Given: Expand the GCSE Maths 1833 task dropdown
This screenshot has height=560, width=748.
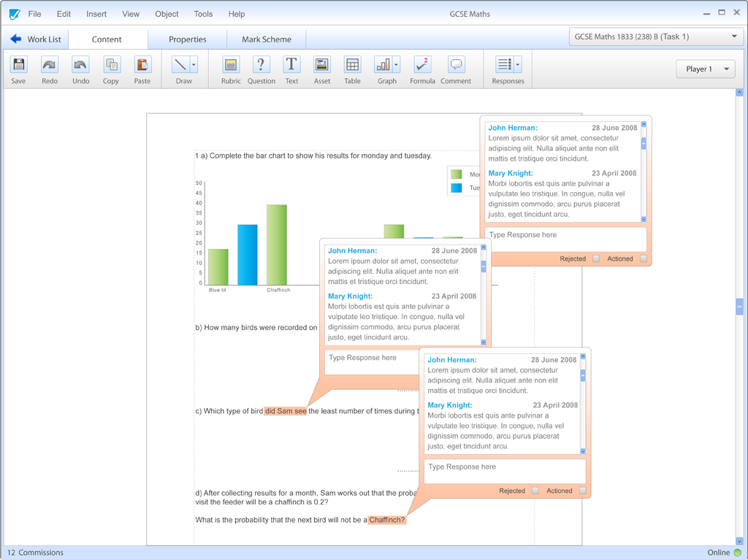Looking at the screenshot, I should [x=734, y=37].
